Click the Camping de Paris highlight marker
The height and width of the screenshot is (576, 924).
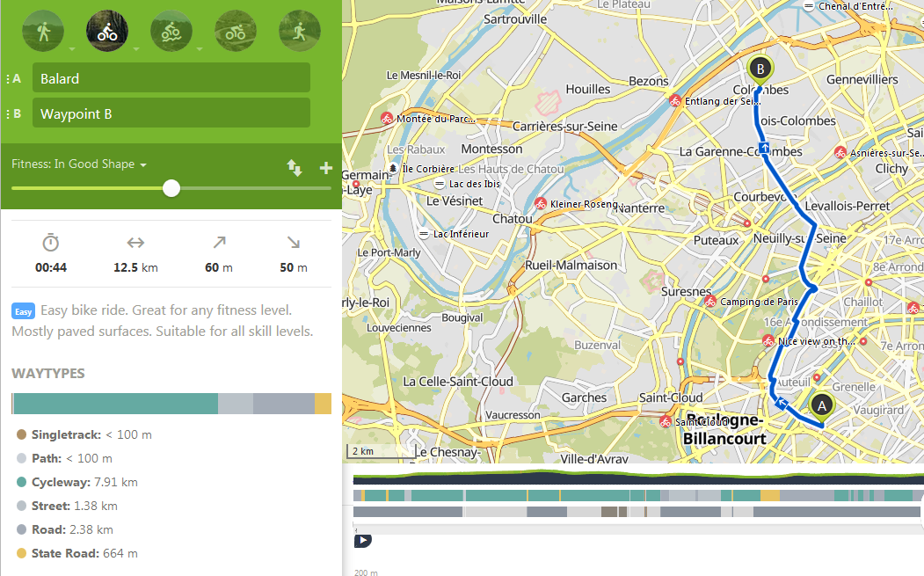point(709,302)
